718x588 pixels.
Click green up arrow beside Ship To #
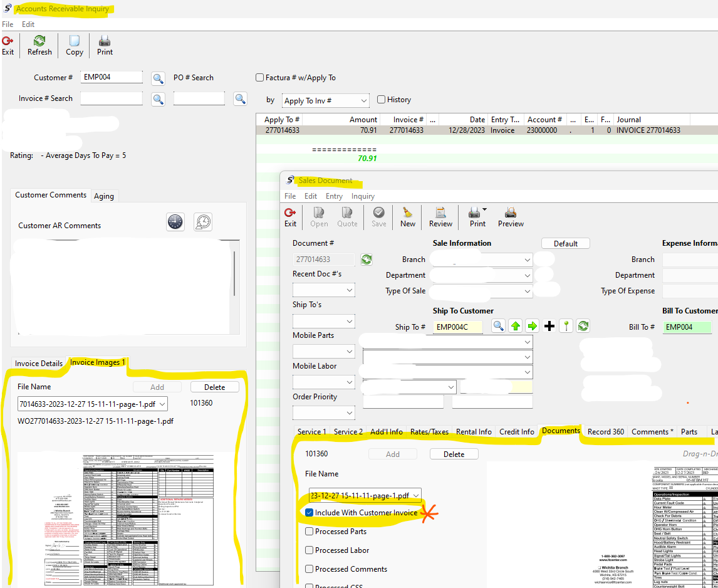[516, 327]
